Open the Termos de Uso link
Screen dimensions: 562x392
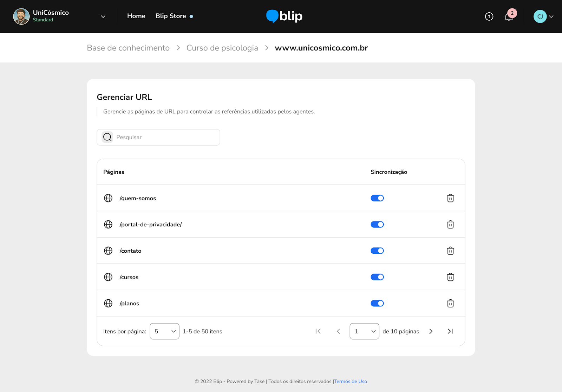coord(351,381)
